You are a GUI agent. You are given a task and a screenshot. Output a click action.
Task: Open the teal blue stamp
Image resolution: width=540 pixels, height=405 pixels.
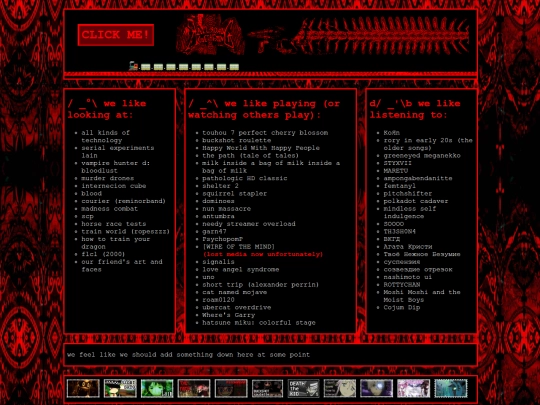click(x=451, y=388)
